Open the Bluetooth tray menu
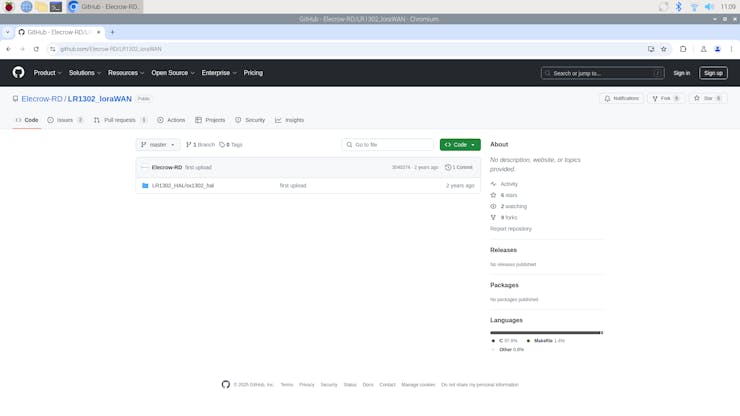This screenshot has height=416, width=740. [x=678, y=7]
